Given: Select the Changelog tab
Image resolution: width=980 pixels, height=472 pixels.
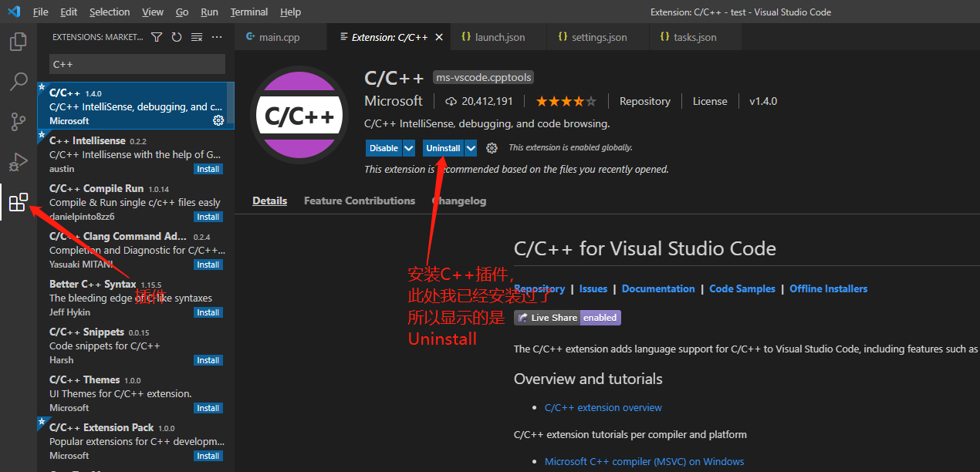Looking at the screenshot, I should 459,201.
